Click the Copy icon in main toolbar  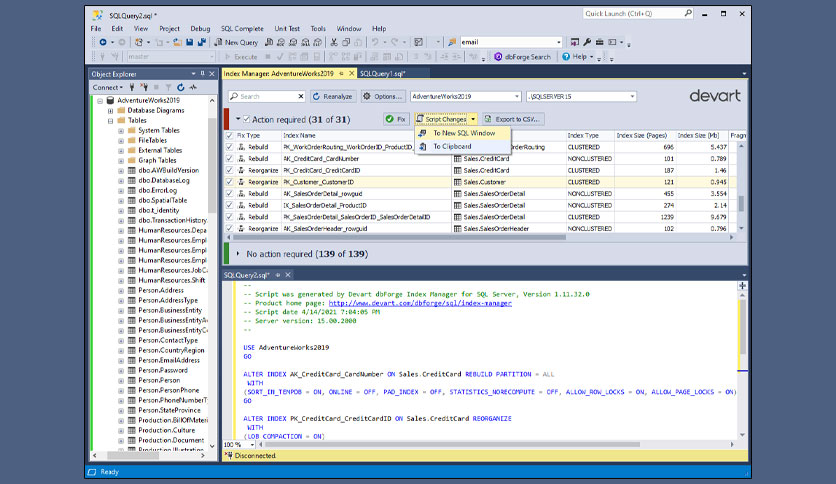click(345, 42)
